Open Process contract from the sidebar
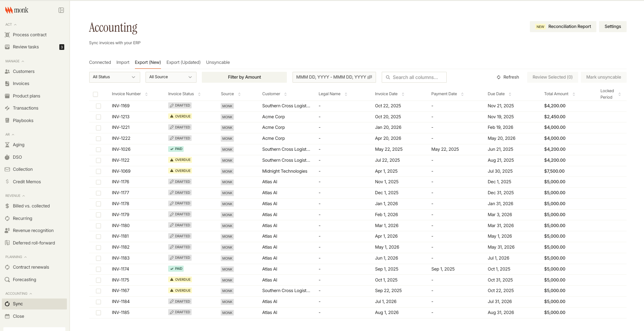 click(29, 35)
